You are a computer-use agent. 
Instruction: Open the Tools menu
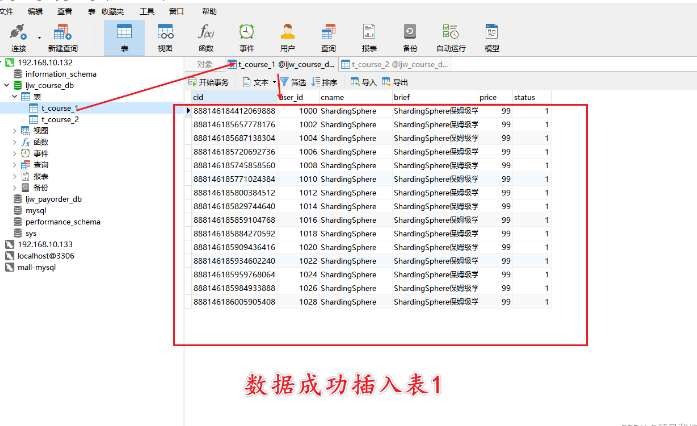pyautogui.click(x=147, y=11)
